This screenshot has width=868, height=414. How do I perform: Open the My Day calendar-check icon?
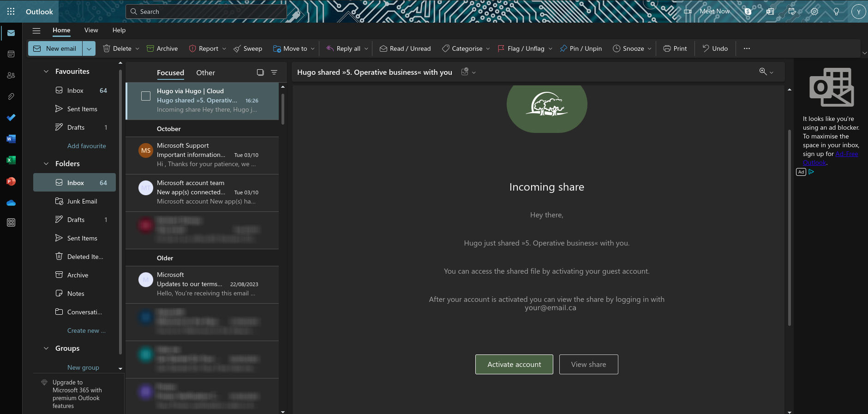792,12
